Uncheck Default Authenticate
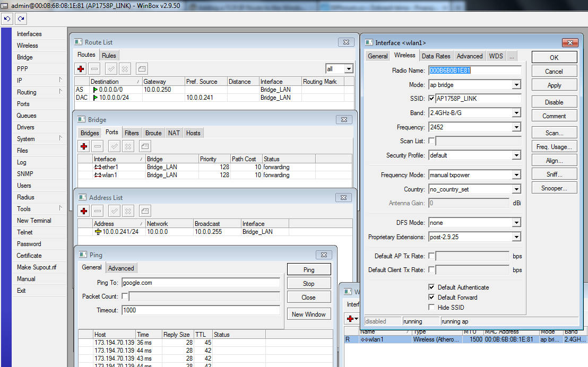This screenshot has width=588, height=367. click(x=431, y=287)
